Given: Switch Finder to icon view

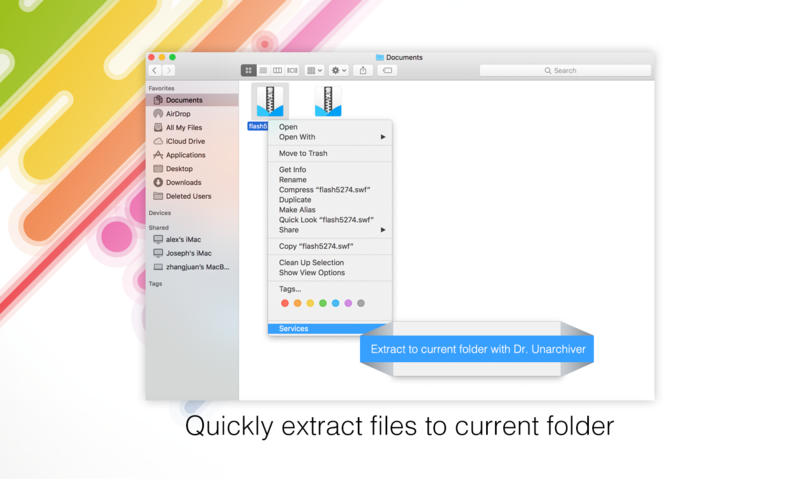Looking at the screenshot, I should (x=248, y=71).
